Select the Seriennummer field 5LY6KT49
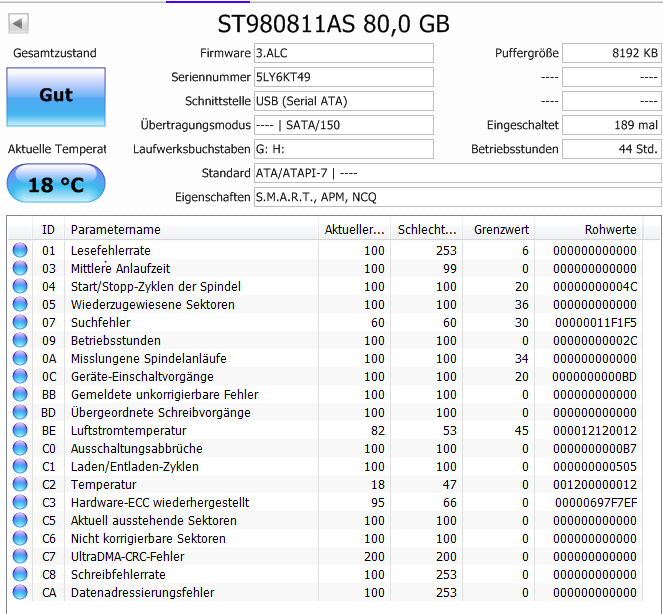The width and height of the screenshot is (663, 614). tap(344, 77)
